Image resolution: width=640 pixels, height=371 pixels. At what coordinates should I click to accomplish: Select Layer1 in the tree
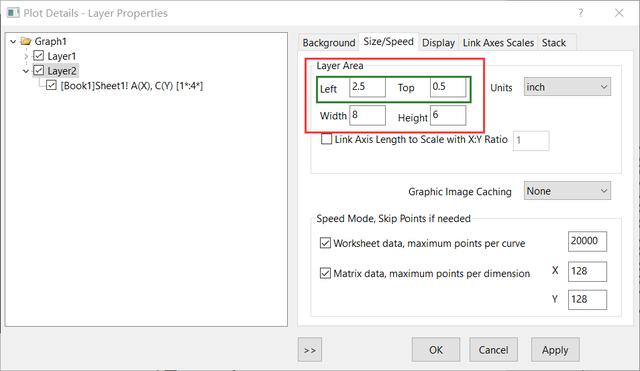[62, 56]
